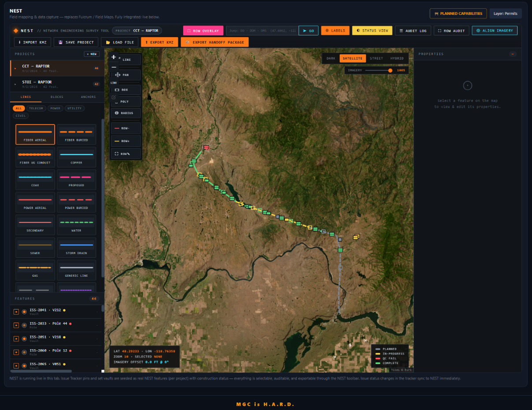Select the Power Aerial line type

pyautogui.click(x=35, y=202)
